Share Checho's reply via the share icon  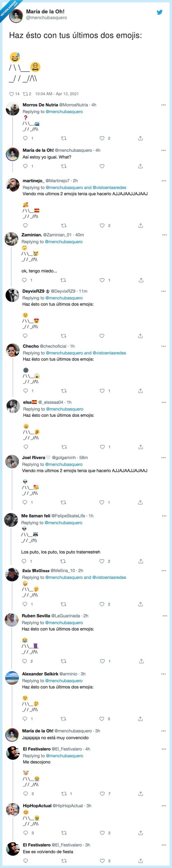141,390
